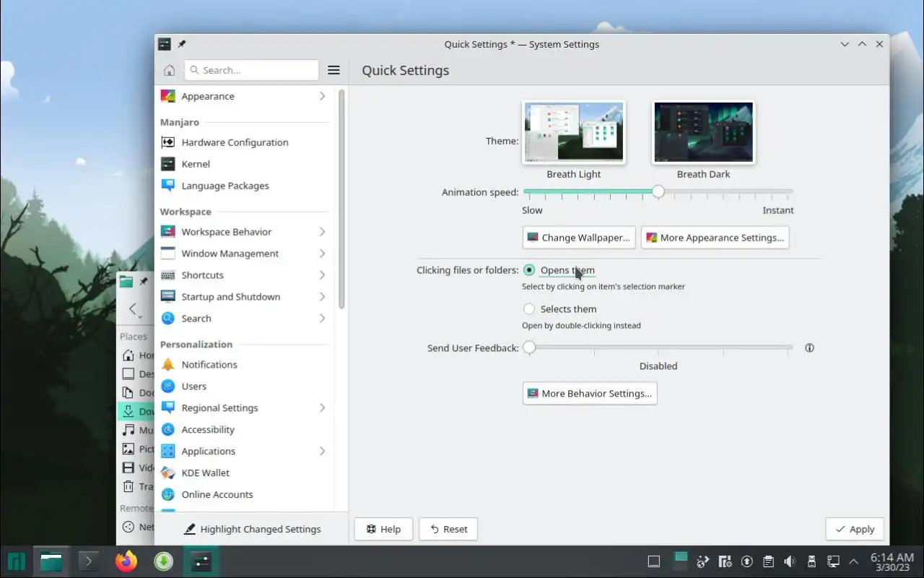Image resolution: width=924 pixels, height=578 pixels.
Task: Click the volume icon in system tray
Action: pos(790,561)
